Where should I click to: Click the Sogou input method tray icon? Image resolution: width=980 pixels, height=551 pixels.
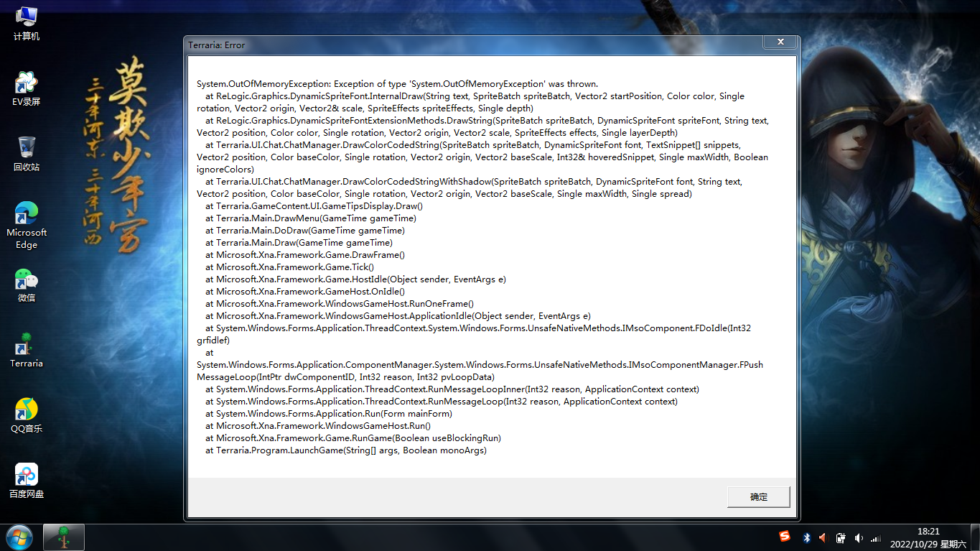(x=785, y=537)
